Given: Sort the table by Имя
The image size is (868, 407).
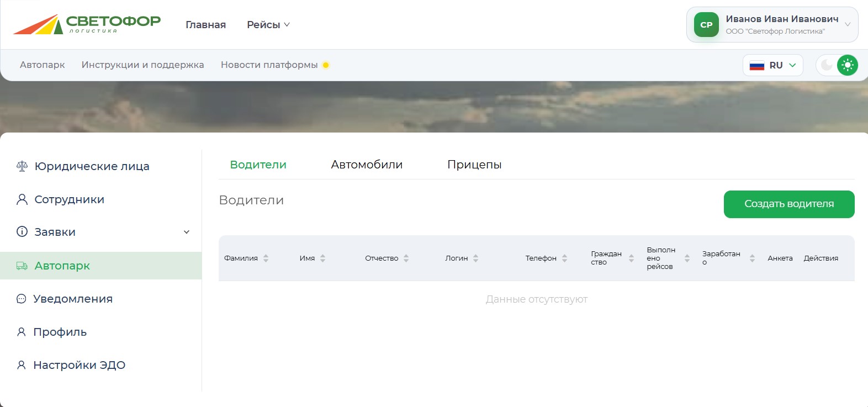Looking at the screenshot, I should [x=323, y=258].
